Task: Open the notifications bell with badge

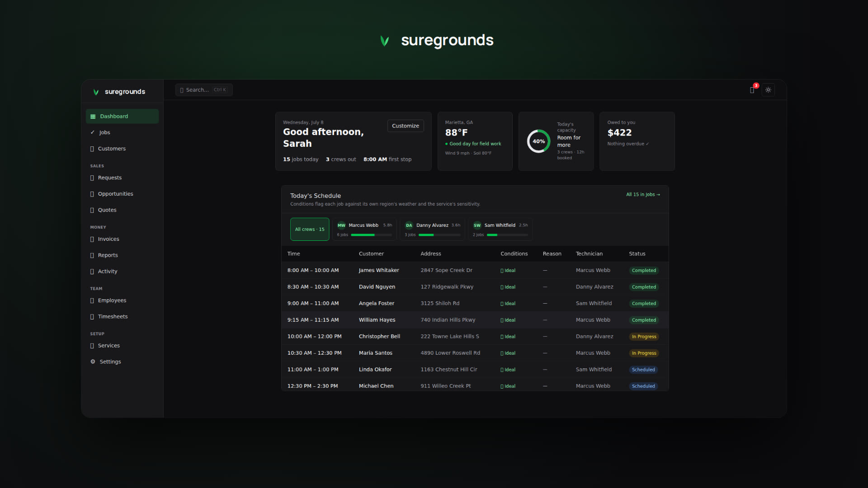Action: [x=753, y=89]
